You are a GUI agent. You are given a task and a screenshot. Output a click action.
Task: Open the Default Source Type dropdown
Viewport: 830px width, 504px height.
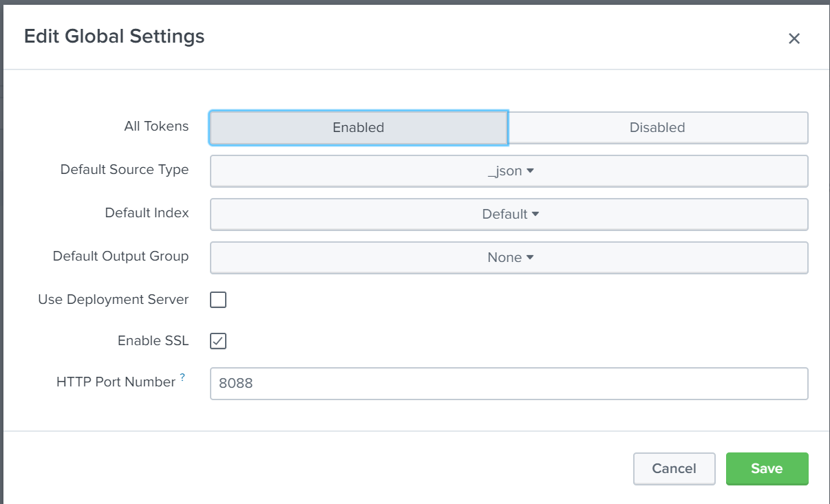(509, 171)
